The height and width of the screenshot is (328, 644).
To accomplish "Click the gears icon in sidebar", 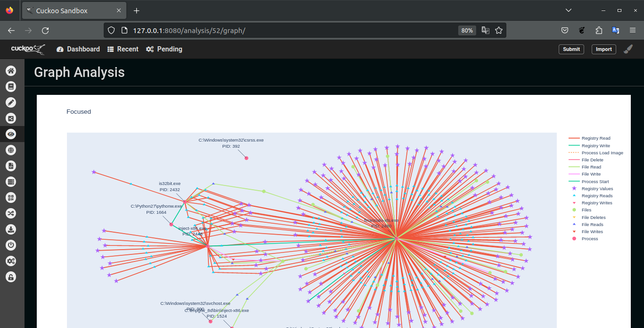I will click(x=11, y=261).
